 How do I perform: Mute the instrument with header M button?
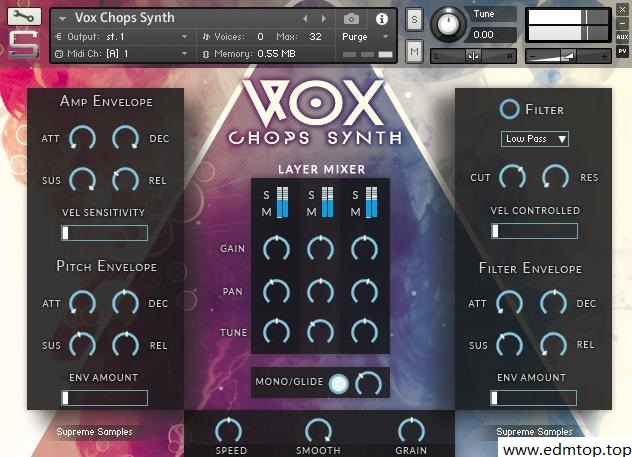414,50
